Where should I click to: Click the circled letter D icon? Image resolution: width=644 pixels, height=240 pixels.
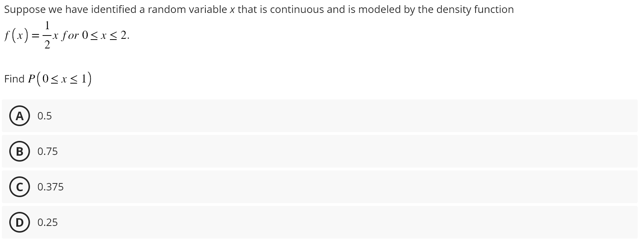pyautogui.click(x=20, y=223)
